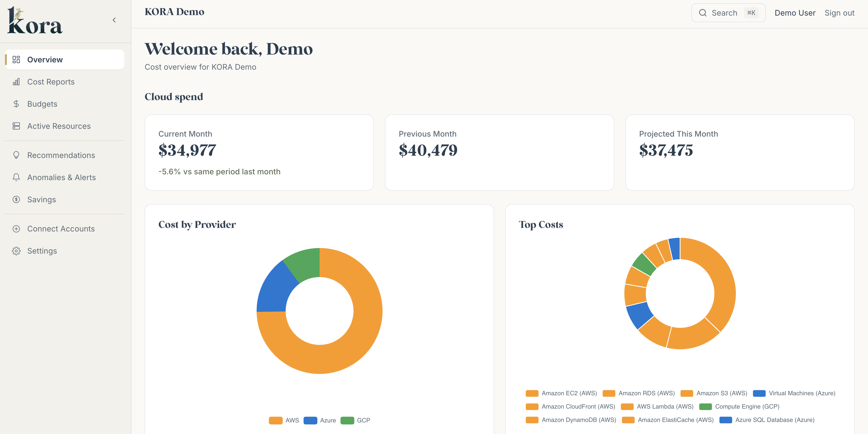Open the Overview menu item

pos(65,60)
